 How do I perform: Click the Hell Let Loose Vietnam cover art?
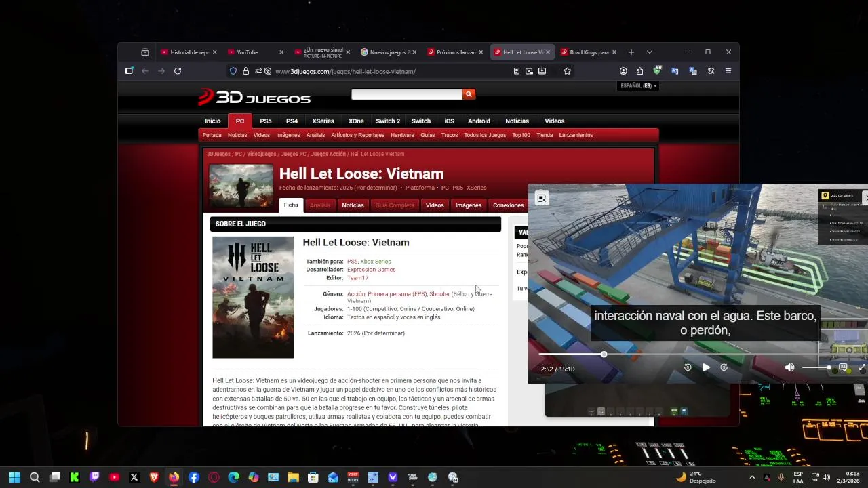point(253,297)
